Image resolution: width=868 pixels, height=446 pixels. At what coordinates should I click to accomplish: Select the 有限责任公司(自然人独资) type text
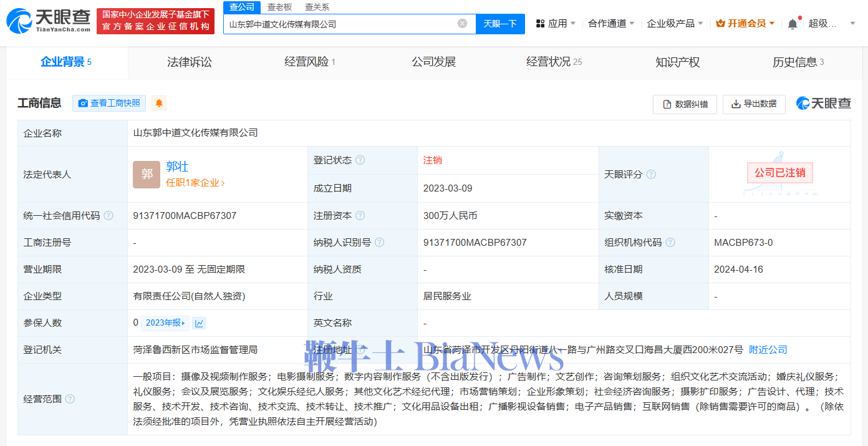point(189,296)
